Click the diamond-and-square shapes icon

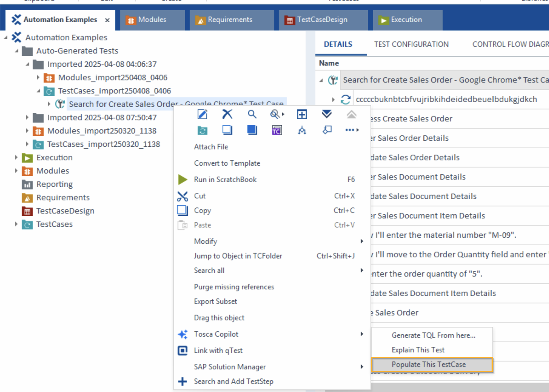click(327, 130)
